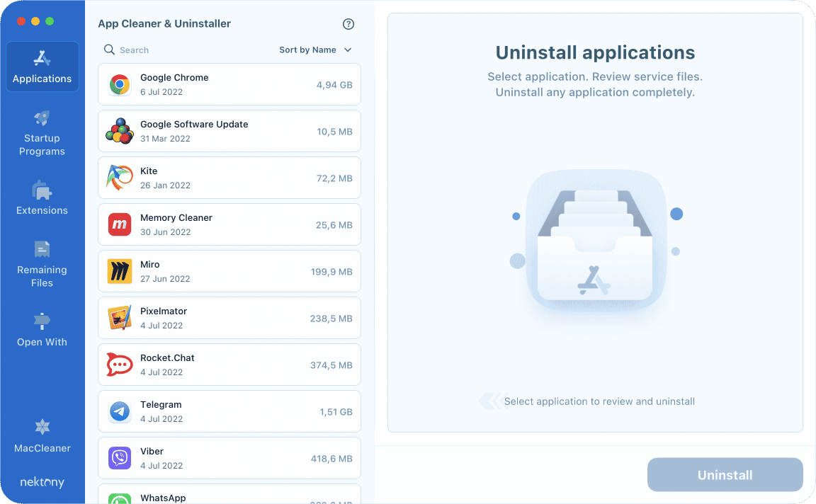The height and width of the screenshot is (504, 816).
Task: Click the 30 Jun 2022 date
Action: [x=166, y=232]
